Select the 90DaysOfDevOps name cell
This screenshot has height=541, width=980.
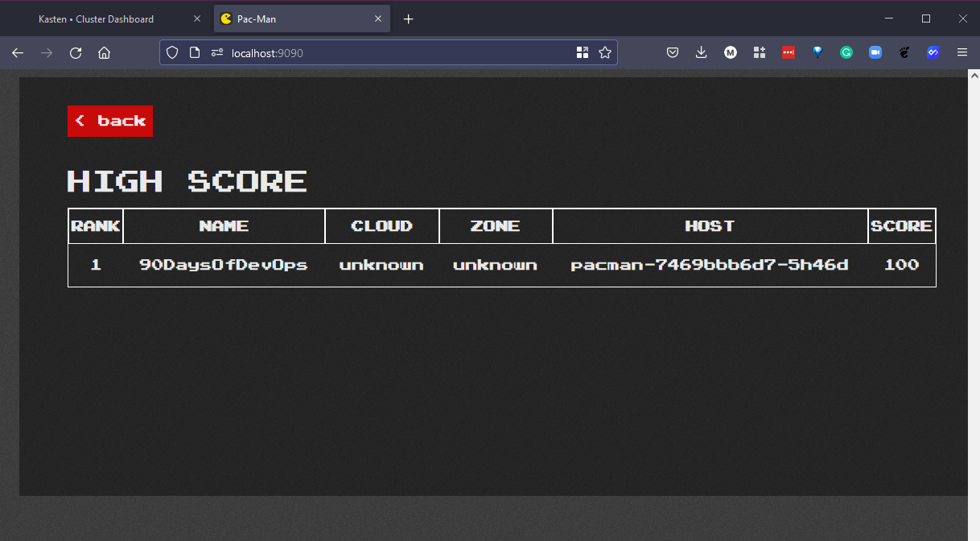click(224, 265)
